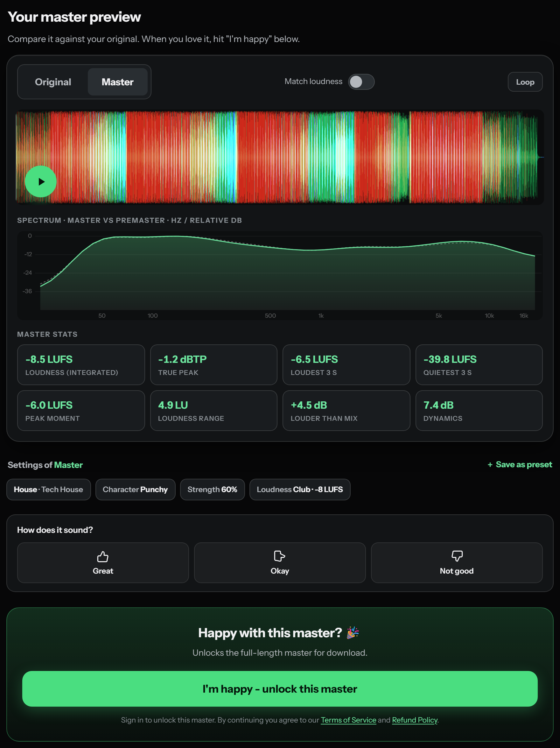Toggle the Match loudness switch
This screenshot has height=748, width=560.
click(x=361, y=82)
